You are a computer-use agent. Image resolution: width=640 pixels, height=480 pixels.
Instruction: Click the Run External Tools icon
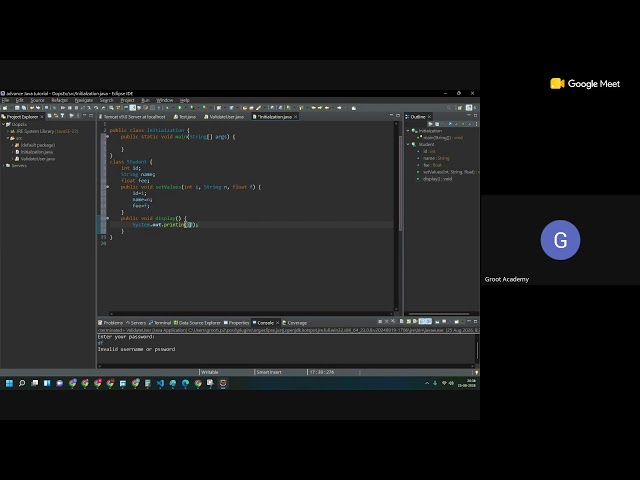[x=205, y=108]
